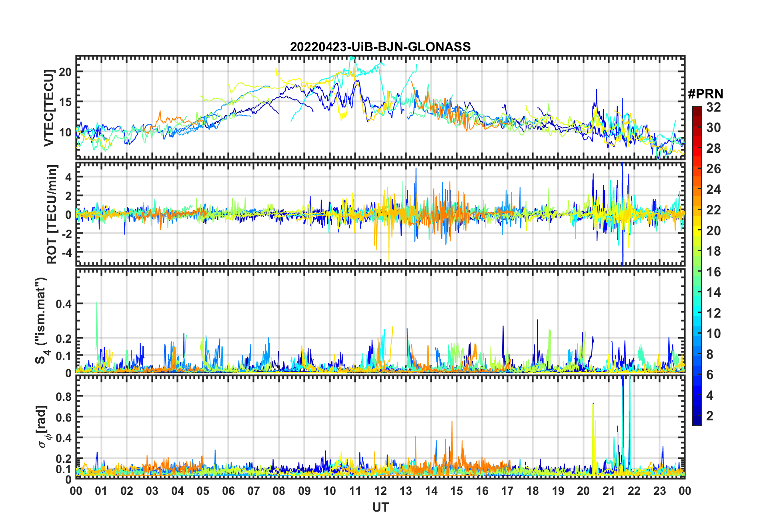Pick the orange colorbar section beside label 24
Image resolution: width=761 pixels, height=532 pixels.
(x=697, y=190)
